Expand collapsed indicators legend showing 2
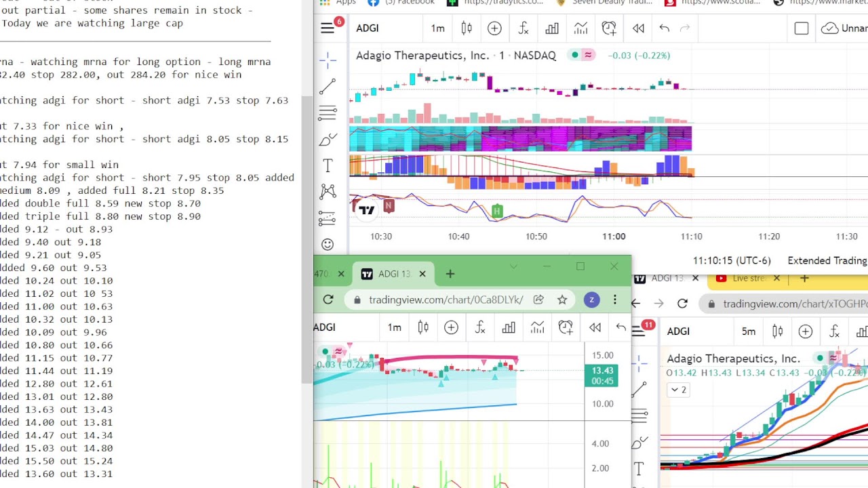 (678, 390)
